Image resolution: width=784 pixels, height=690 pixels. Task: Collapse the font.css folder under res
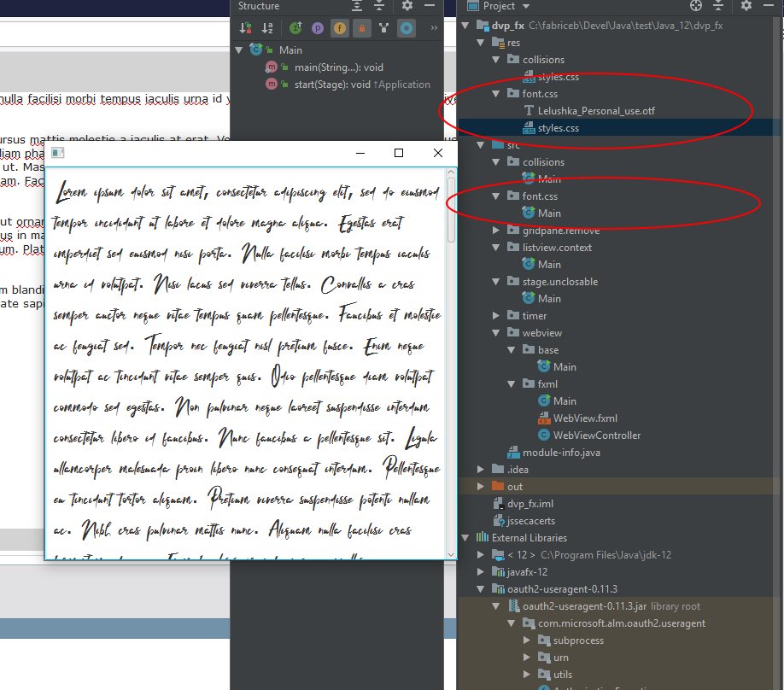(x=496, y=93)
